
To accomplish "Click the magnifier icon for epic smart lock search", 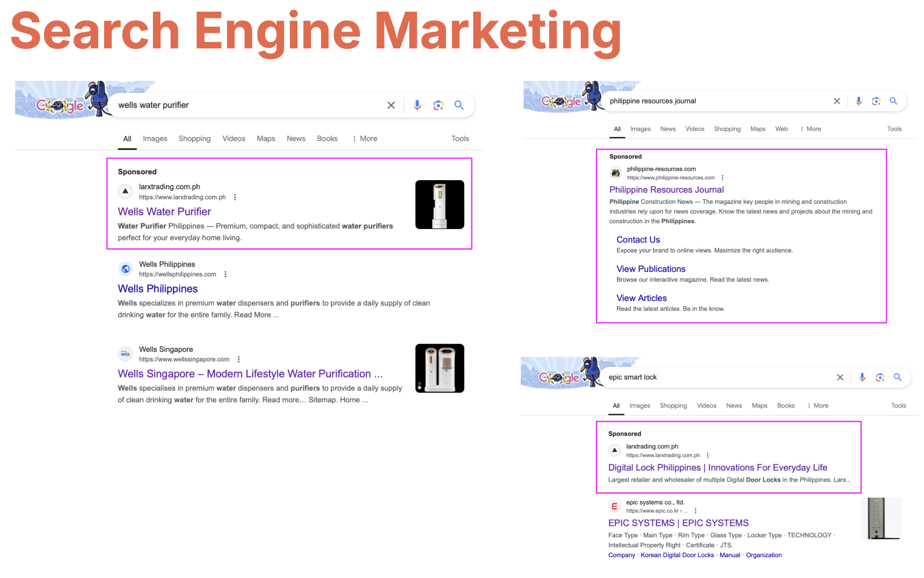I will click(x=897, y=377).
